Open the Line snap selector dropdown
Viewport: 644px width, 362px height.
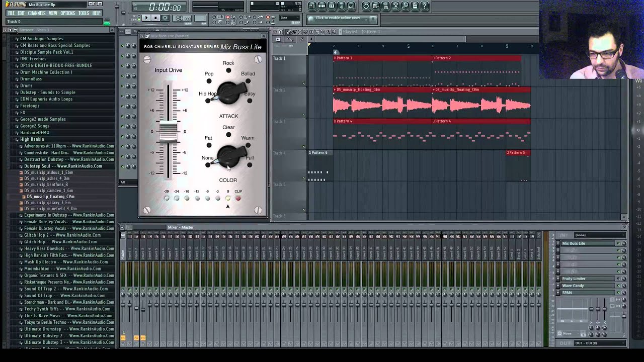(x=289, y=18)
